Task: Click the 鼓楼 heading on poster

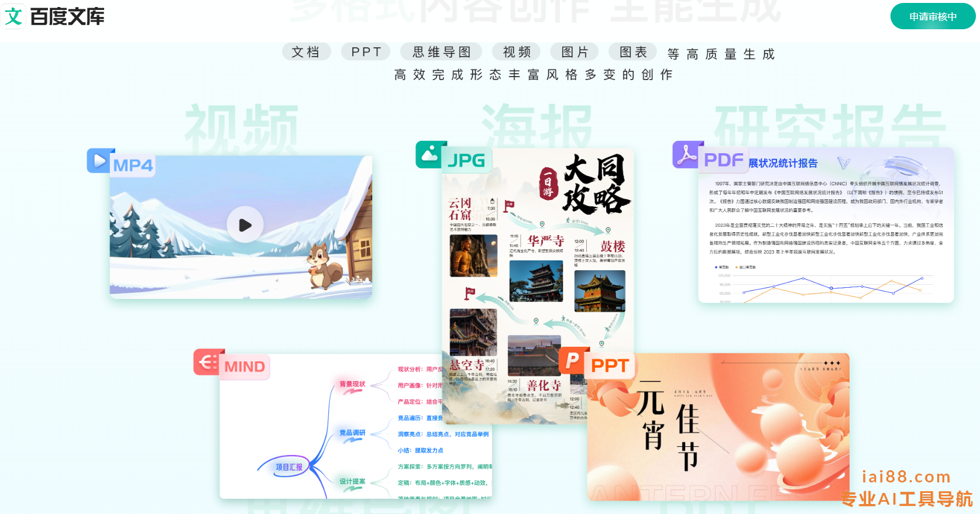Action: [x=613, y=246]
